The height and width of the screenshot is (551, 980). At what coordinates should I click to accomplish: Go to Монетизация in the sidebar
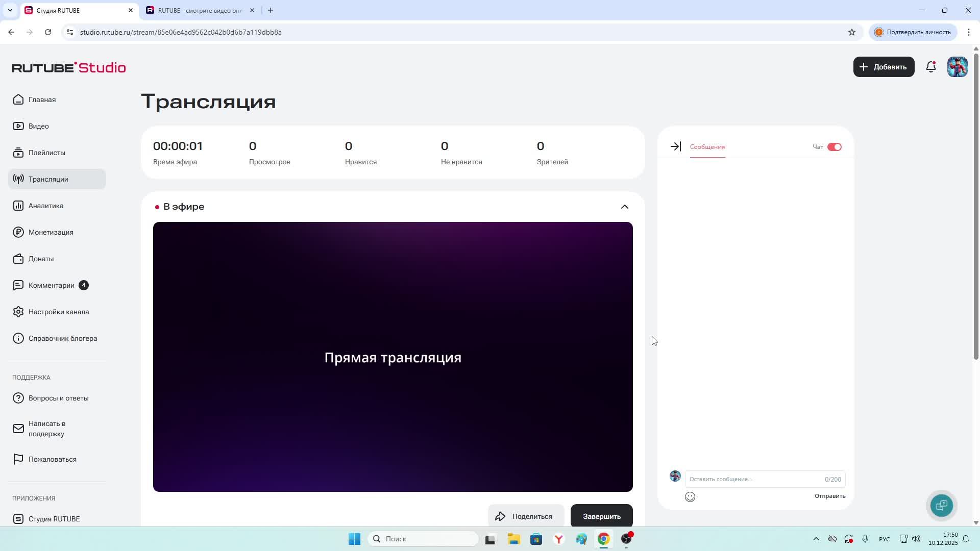click(51, 232)
